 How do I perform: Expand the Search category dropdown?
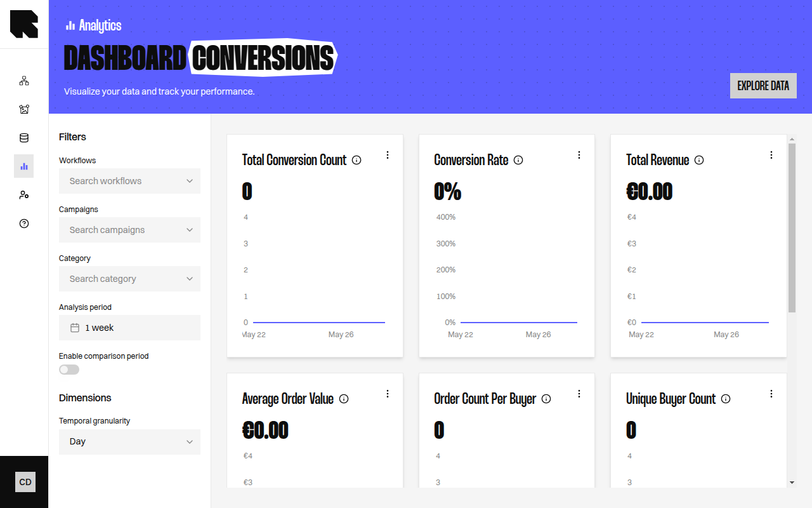[x=129, y=279]
